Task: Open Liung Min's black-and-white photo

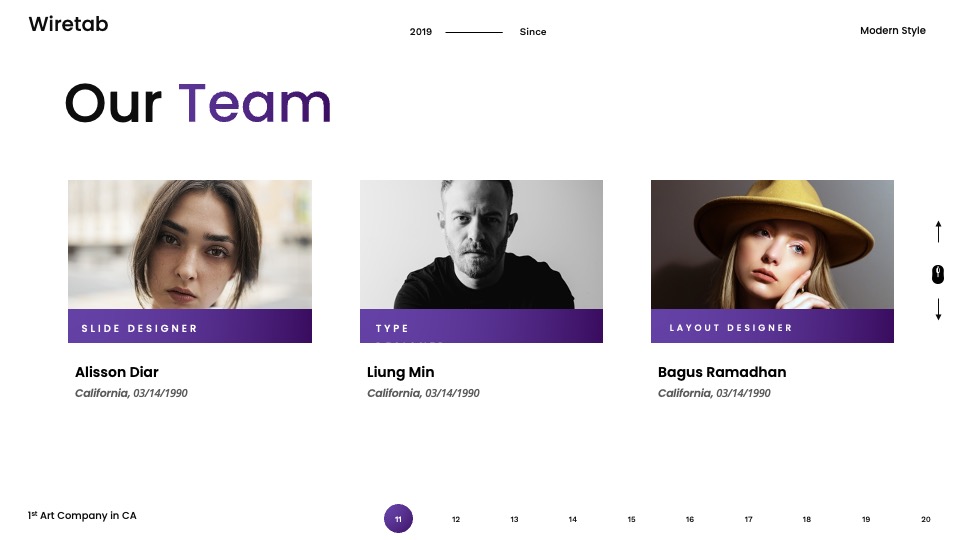Action: tap(481, 244)
